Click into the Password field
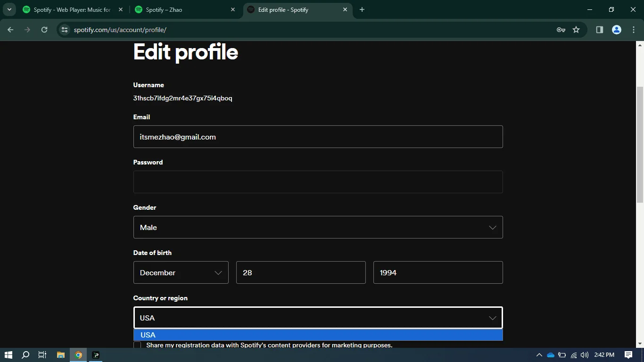 (x=318, y=182)
